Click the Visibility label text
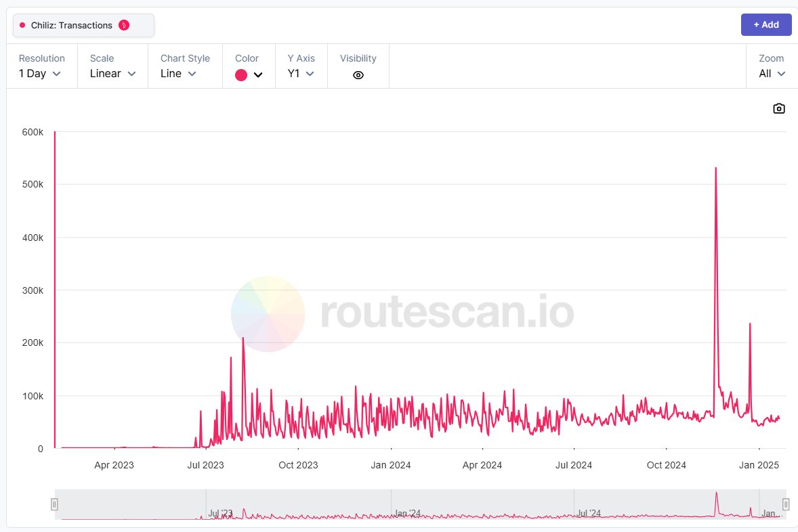This screenshot has width=798, height=532. click(358, 58)
